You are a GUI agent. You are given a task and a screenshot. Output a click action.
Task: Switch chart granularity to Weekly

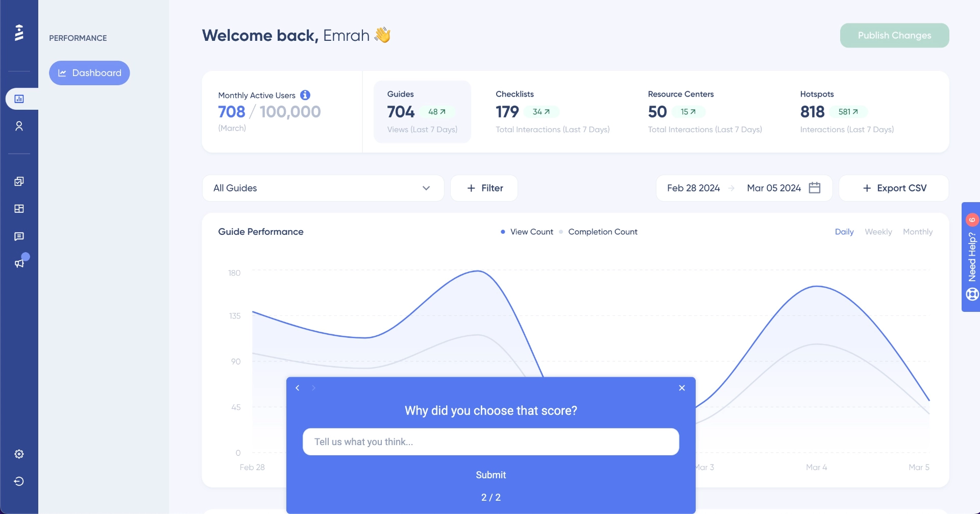[878, 232]
